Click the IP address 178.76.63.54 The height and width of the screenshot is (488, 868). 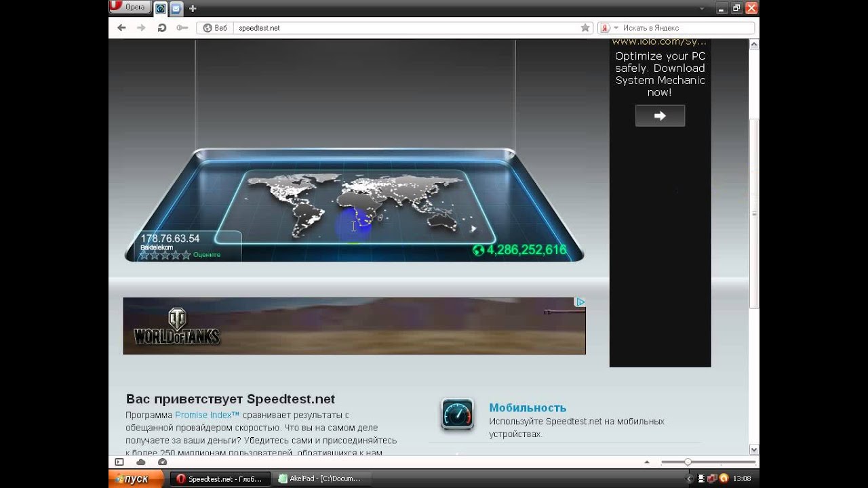(x=170, y=239)
